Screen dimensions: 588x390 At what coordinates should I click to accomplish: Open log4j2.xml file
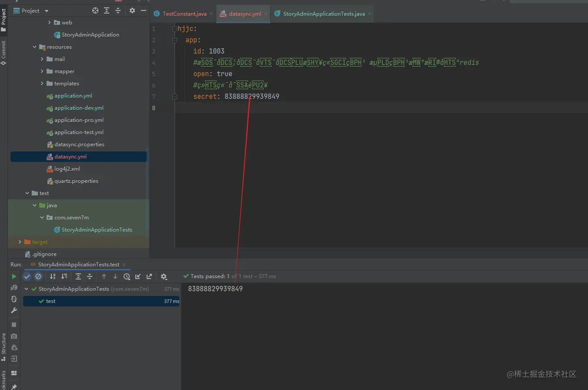pos(64,169)
